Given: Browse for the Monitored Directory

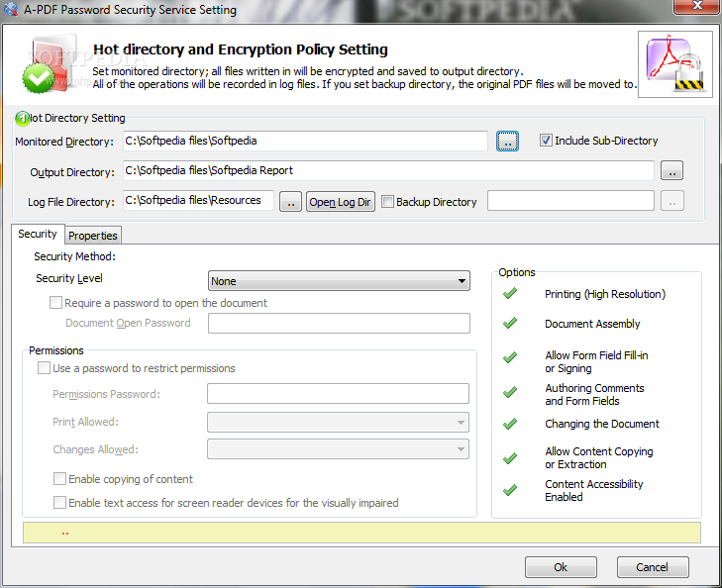Looking at the screenshot, I should pyautogui.click(x=507, y=142).
